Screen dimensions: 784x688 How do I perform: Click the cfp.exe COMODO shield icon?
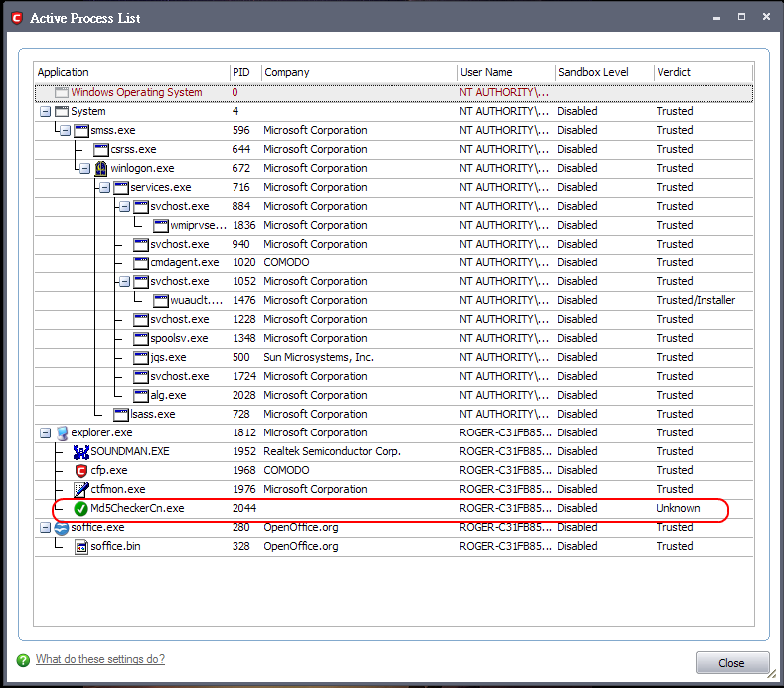tap(81, 471)
